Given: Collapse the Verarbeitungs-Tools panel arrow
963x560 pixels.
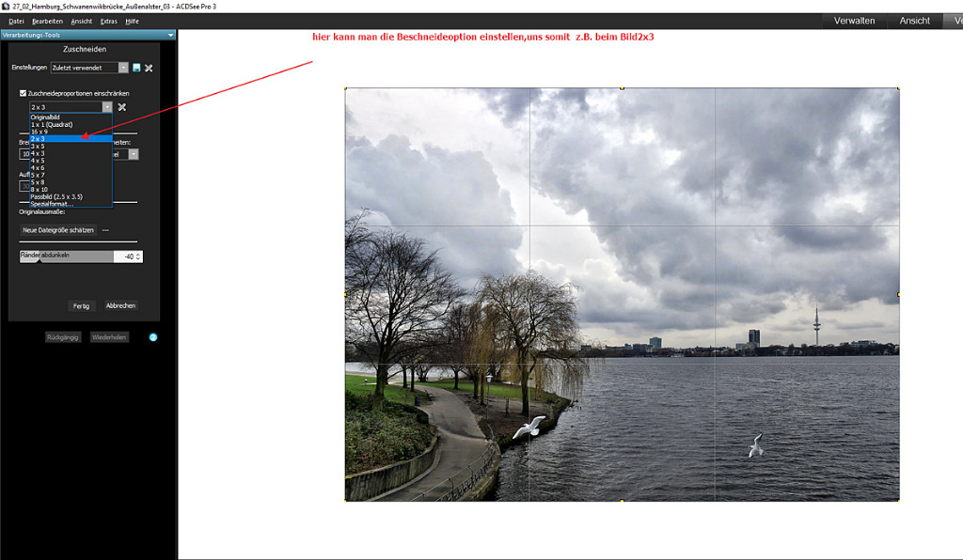Looking at the screenshot, I should [x=170, y=35].
